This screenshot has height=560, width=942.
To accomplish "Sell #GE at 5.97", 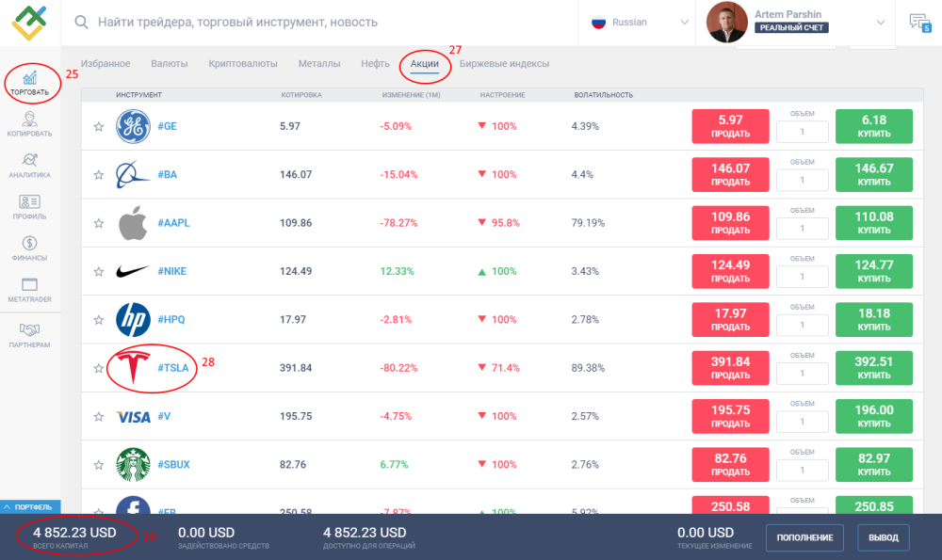I will click(x=731, y=126).
